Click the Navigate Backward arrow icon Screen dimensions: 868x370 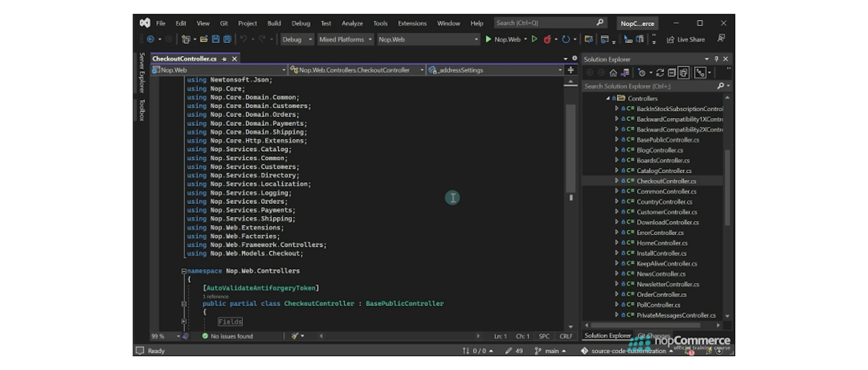click(151, 39)
